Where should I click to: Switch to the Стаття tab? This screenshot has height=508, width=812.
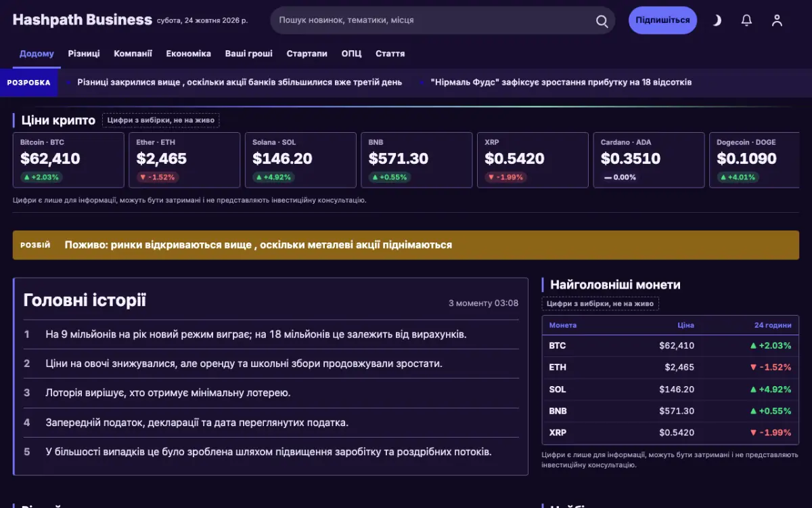[x=390, y=54]
